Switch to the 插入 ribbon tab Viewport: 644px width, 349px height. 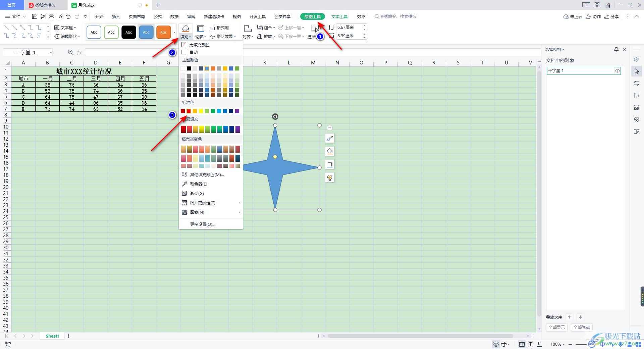(116, 16)
